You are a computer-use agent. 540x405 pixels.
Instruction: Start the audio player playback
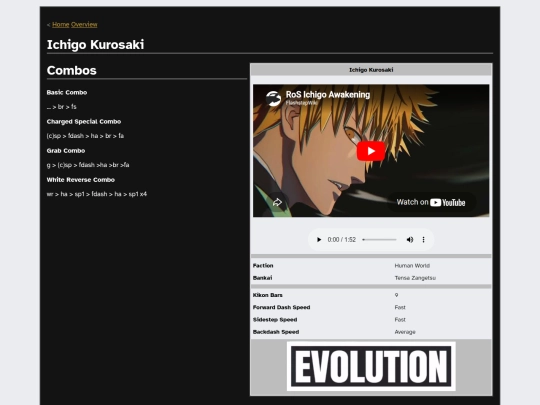click(319, 240)
